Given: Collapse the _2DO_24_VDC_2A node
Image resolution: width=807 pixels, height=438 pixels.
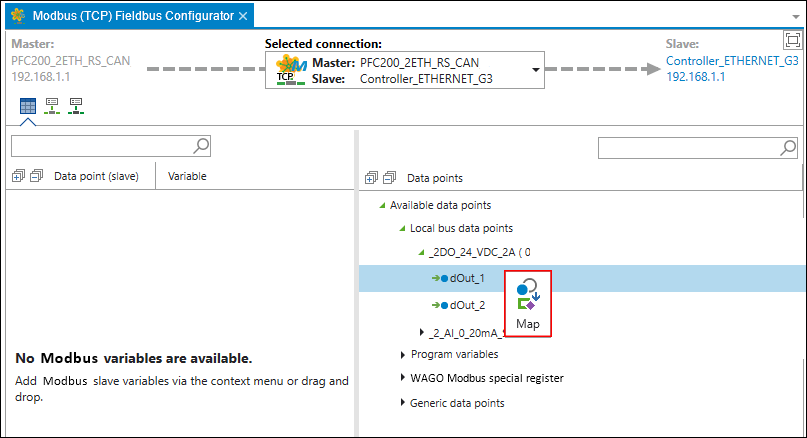Looking at the screenshot, I should pyautogui.click(x=422, y=252).
